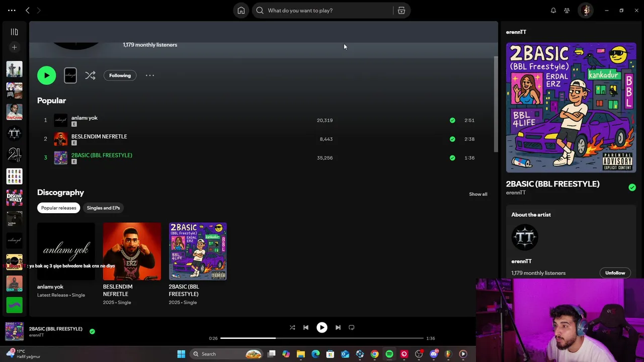This screenshot has width=644, height=362.
Task: Open the erennTT artist link in bottom bar
Action: (36, 335)
